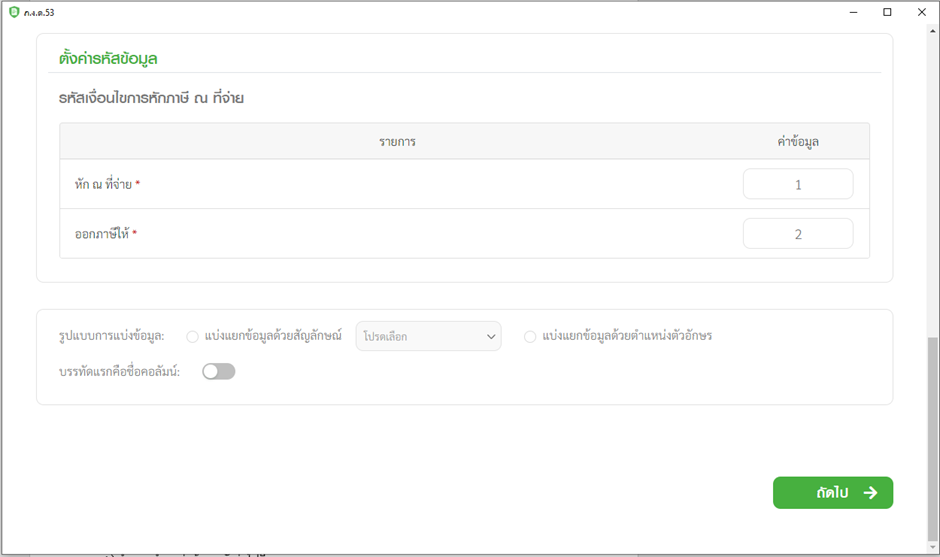Click the arrow icon on ถัดไป button
940x557 pixels.
[870, 493]
